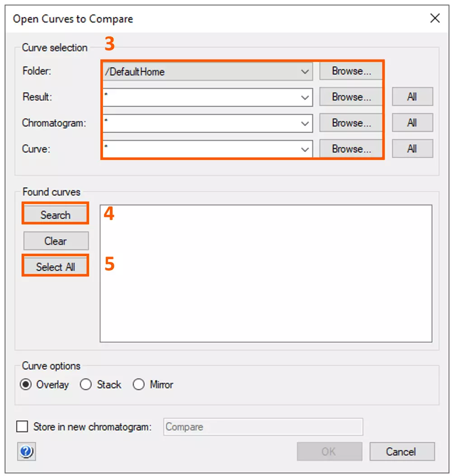Choose the Mirror curve option

[139, 385]
